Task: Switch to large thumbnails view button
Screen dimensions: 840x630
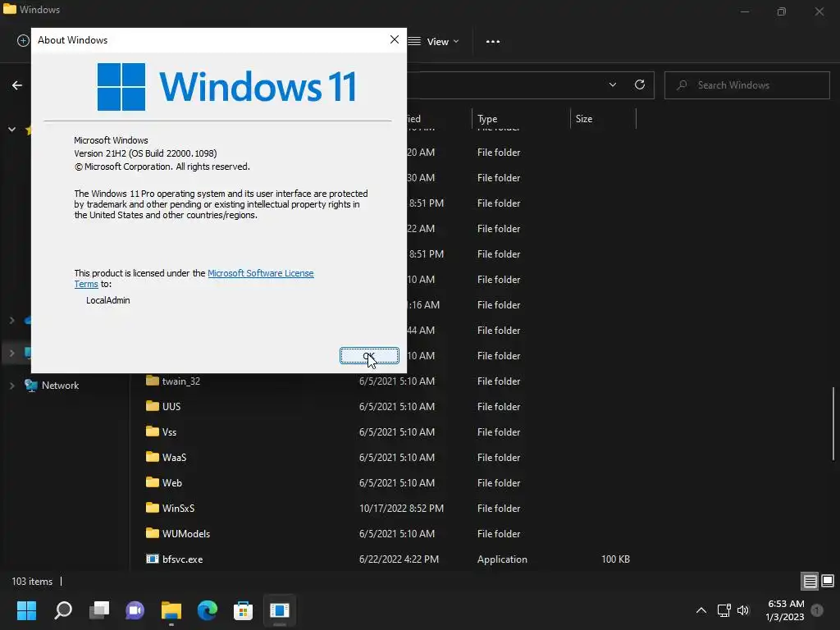Action: pyautogui.click(x=828, y=581)
